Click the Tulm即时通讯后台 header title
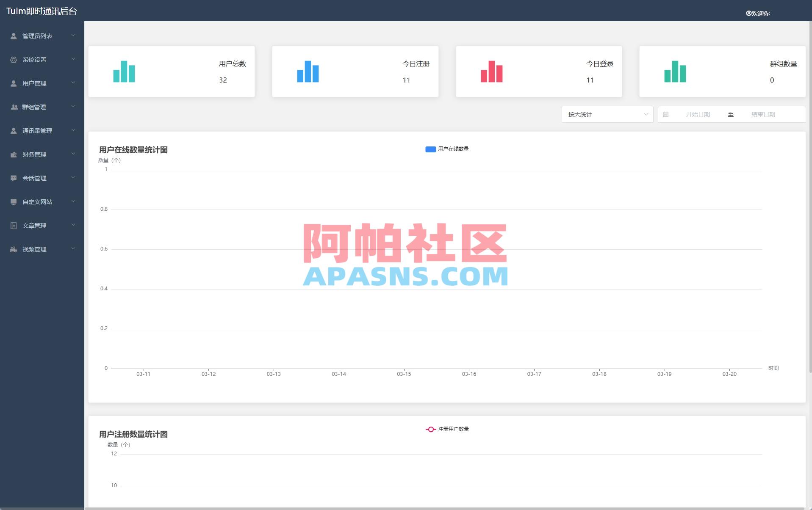 tap(42, 11)
